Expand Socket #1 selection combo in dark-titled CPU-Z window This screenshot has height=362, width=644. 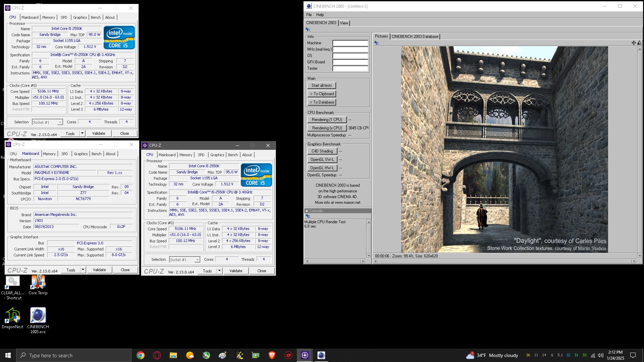coord(197,260)
